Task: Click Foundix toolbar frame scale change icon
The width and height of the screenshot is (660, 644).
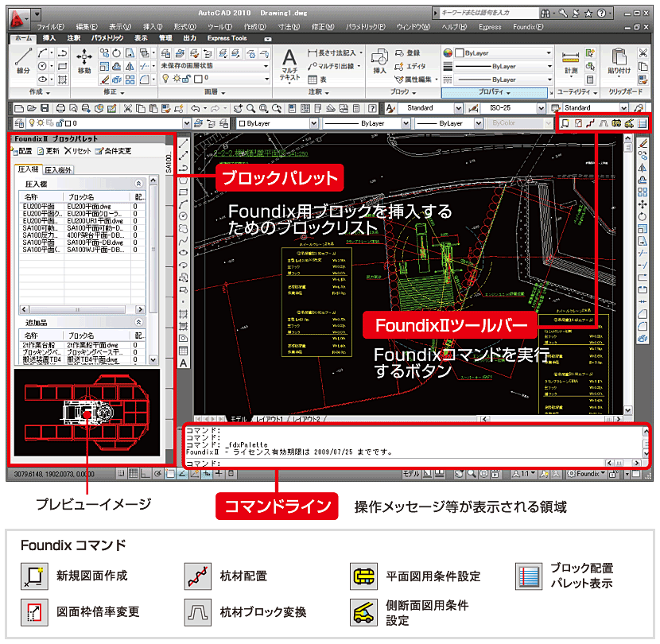Action: 578,123
